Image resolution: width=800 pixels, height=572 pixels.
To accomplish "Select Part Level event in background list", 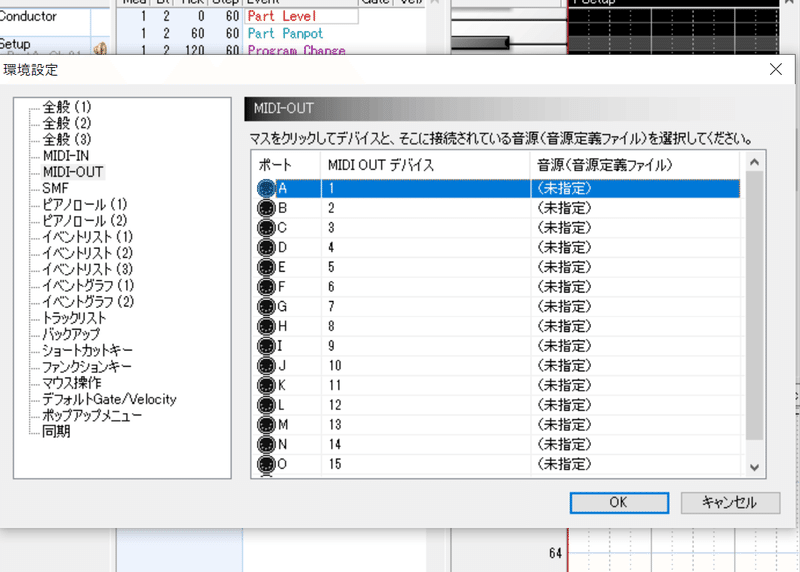I will [282, 16].
